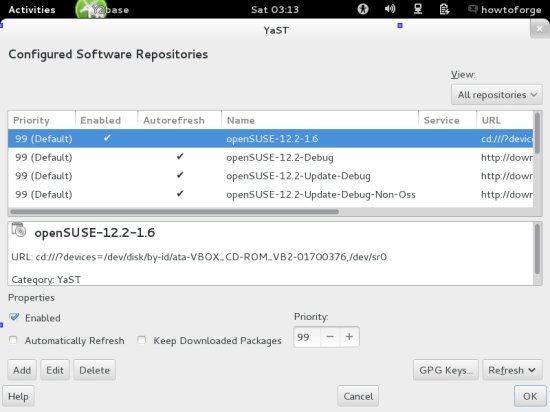Click the Delete button

click(x=94, y=370)
